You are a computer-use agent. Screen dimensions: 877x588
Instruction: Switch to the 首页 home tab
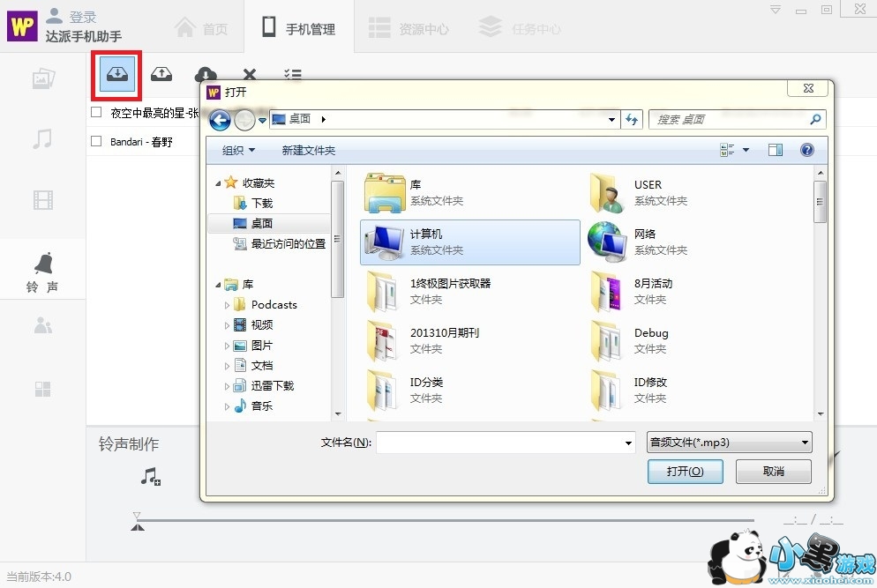click(x=201, y=28)
